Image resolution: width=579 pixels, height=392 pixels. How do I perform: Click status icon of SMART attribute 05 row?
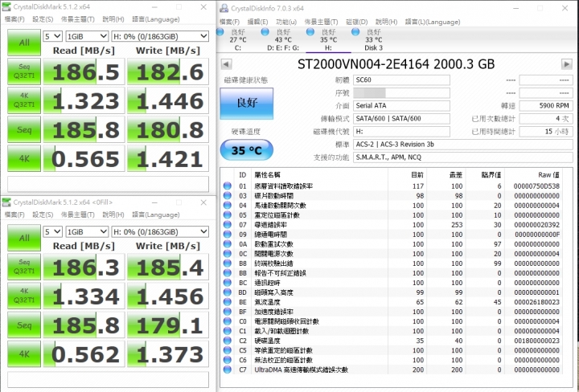[x=228, y=215]
